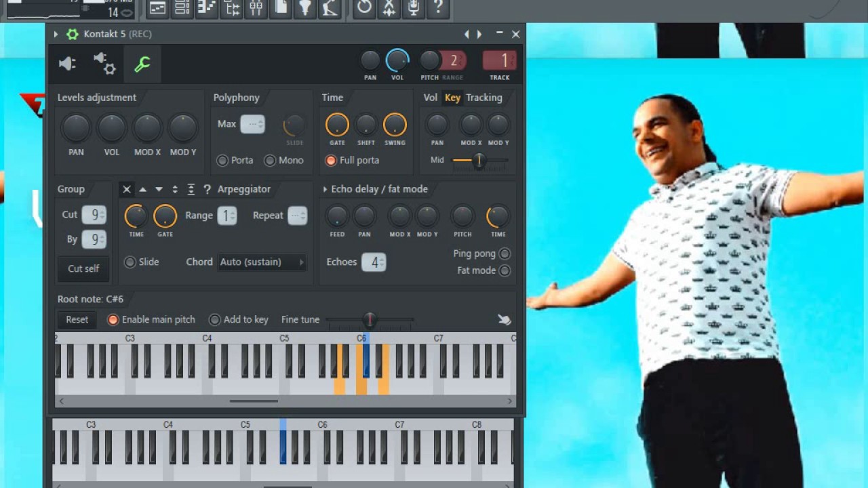Click the green gear icon beside Kontakt 5
This screenshot has width=868, height=488.
(72, 34)
